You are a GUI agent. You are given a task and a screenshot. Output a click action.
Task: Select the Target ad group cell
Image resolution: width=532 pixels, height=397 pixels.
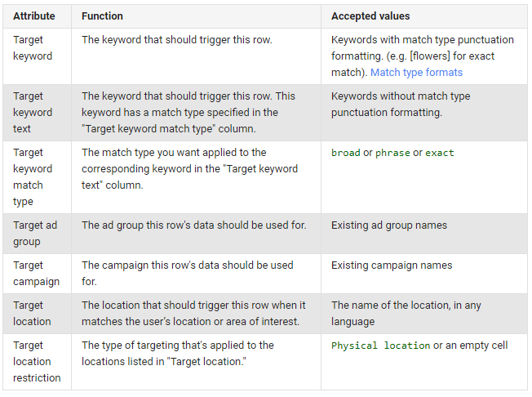(37, 234)
